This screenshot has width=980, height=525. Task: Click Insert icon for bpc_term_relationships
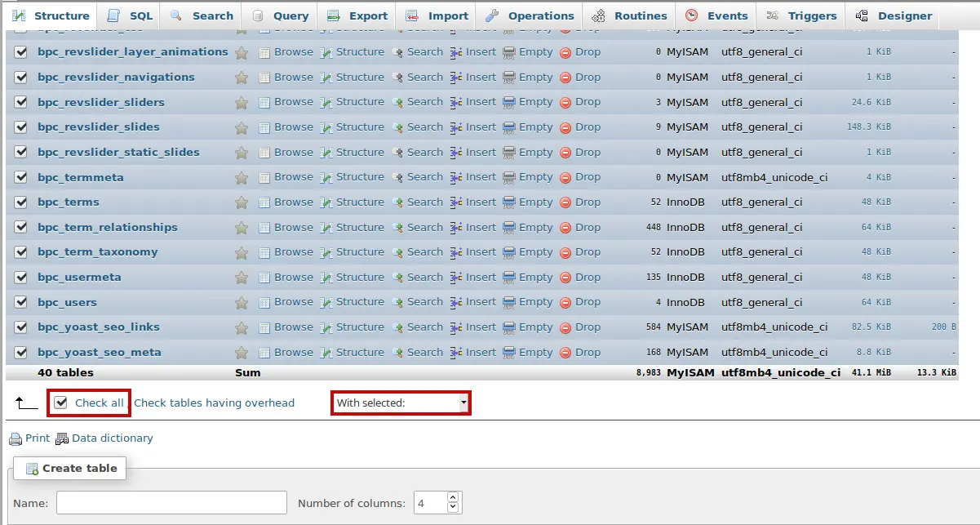(x=456, y=228)
